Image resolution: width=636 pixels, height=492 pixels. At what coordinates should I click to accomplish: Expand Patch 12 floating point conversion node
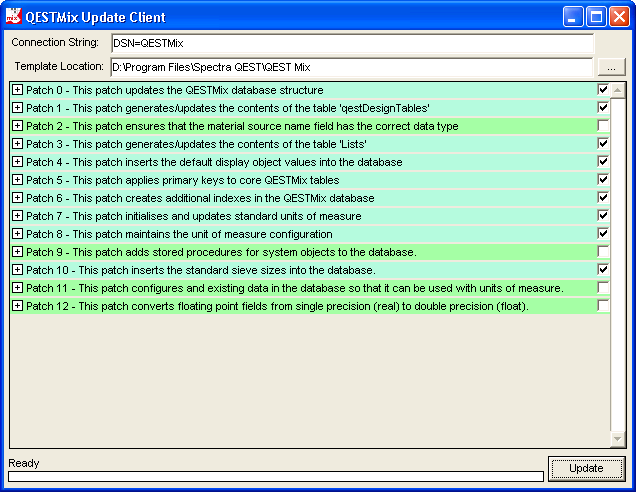point(18,305)
